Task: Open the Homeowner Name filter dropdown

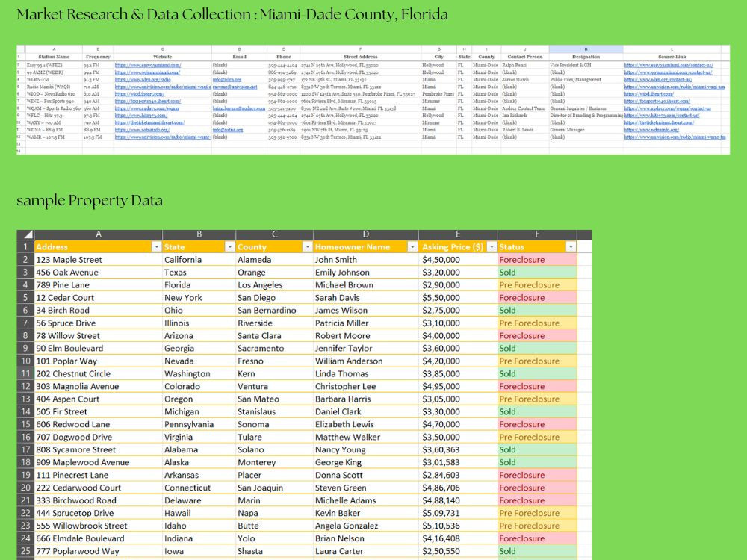Action: [412, 246]
